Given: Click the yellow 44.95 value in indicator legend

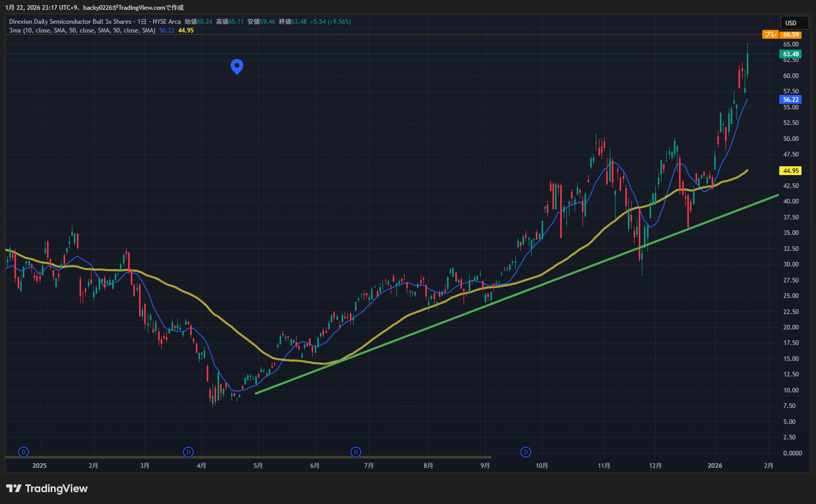Looking at the screenshot, I should pos(186,30).
